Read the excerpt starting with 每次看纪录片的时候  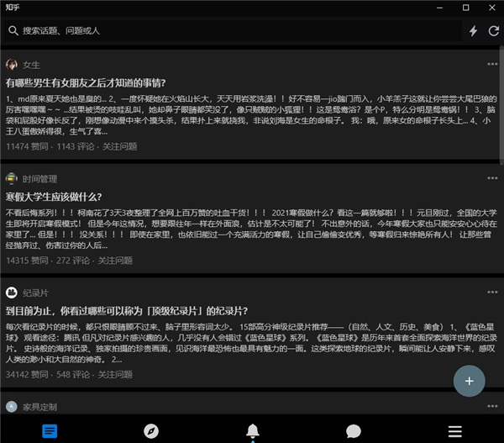pyautogui.click(x=251, y=343)
